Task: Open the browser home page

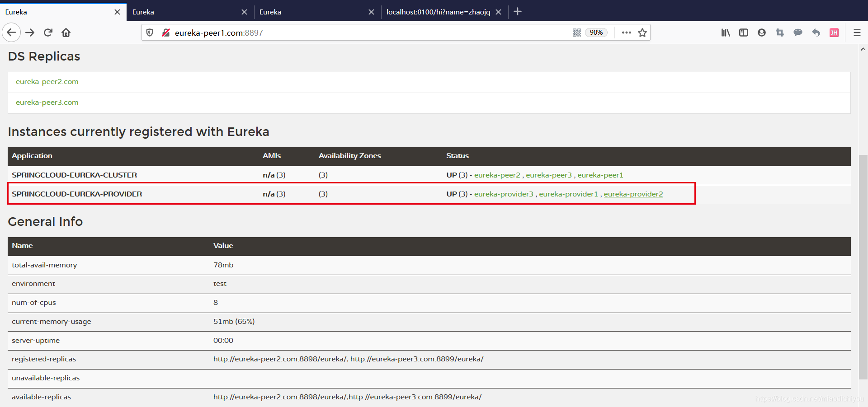Action: point(66,33)
